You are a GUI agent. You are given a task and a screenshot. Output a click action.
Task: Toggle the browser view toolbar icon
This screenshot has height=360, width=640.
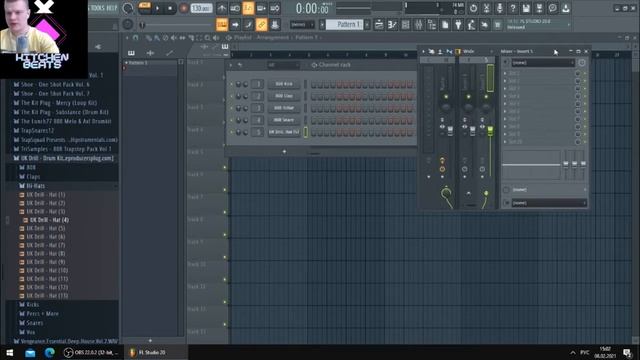click(432, 25)
